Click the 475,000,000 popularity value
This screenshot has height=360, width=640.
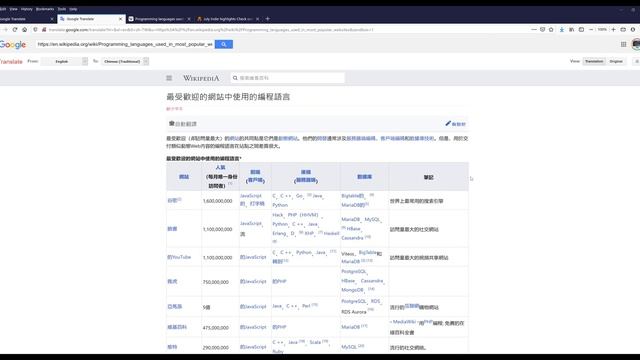216,328
